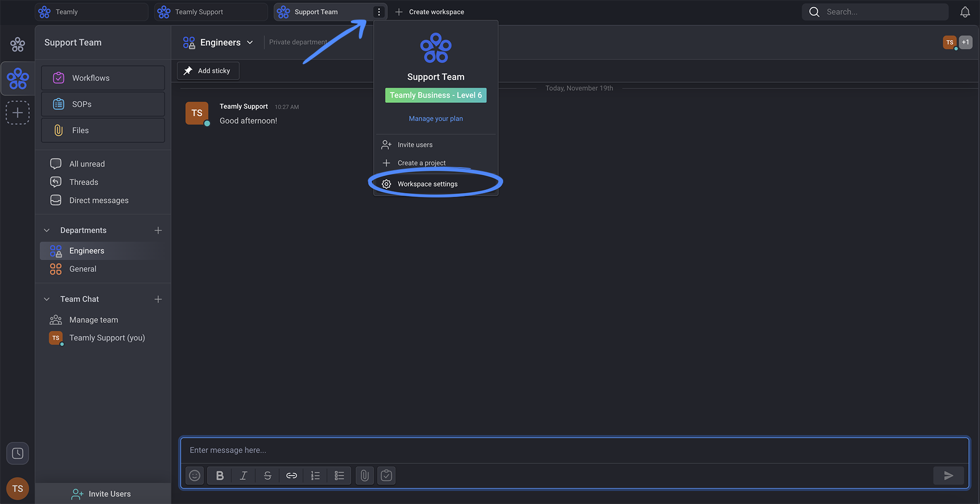Open the notifications bell
Image resolution: width=980 pixels, height=504 pixels.
click(x=965, y=12)
